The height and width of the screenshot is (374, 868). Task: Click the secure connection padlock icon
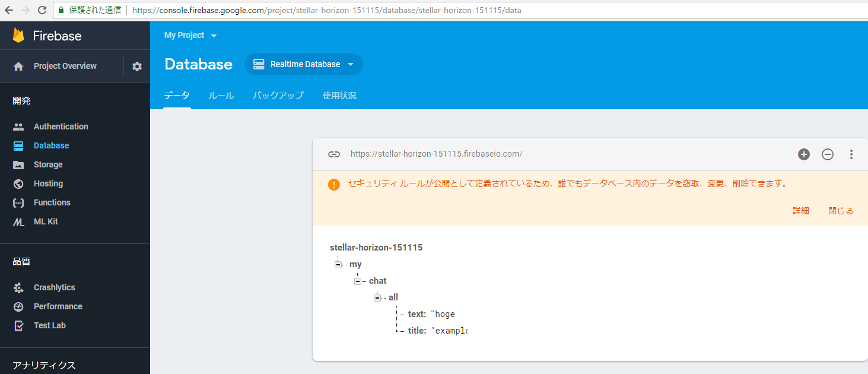tap(61, 10)
